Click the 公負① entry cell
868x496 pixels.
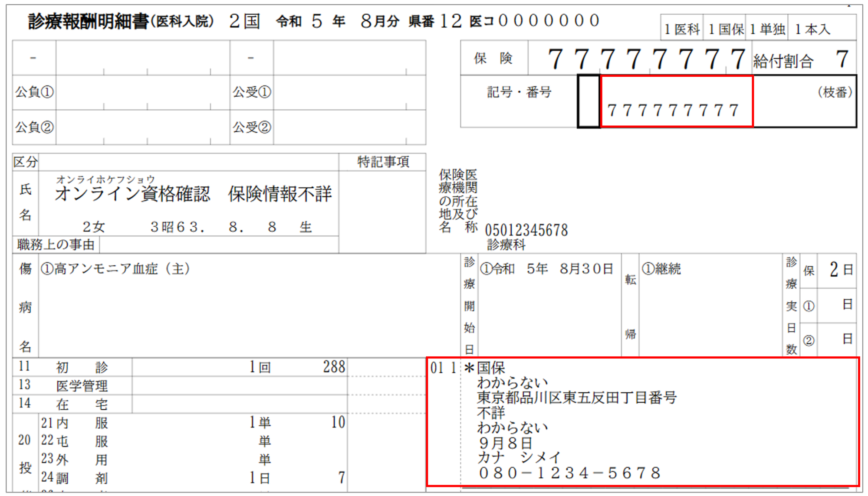142,92
